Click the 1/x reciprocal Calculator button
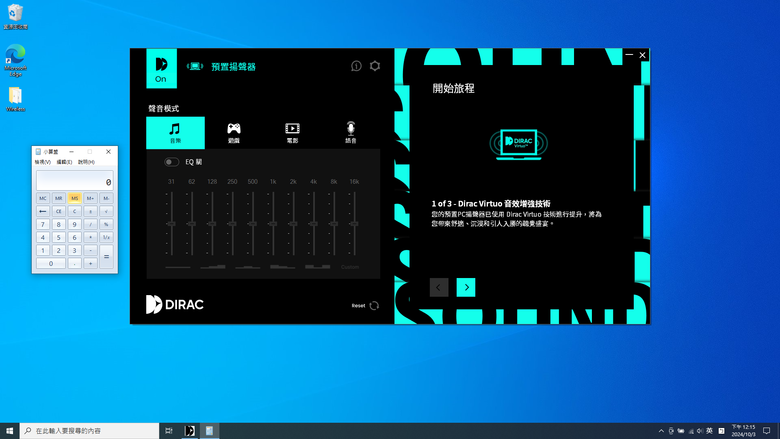This screenshot has width=780, height=439. [x=106, y=237]
